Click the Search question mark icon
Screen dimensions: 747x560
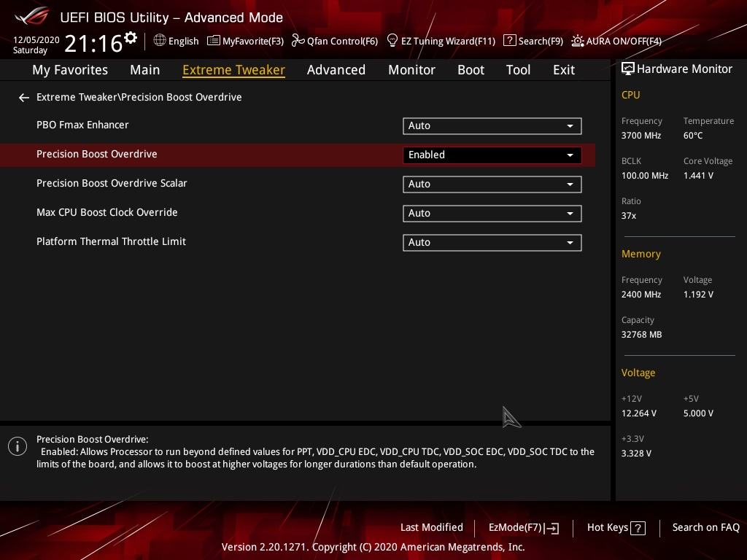pyautogui.click(x=509, y=41)
